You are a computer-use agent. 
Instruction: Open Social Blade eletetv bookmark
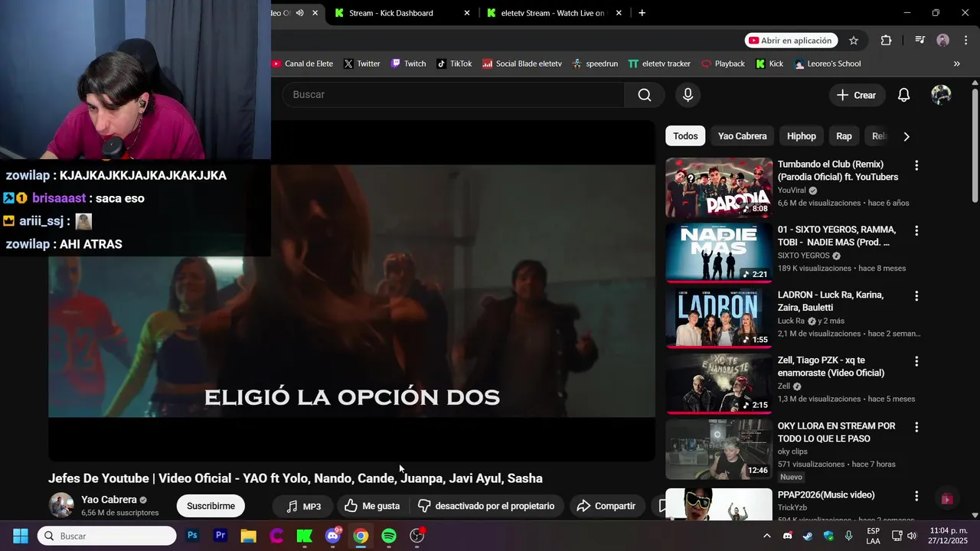pos(522,64)
